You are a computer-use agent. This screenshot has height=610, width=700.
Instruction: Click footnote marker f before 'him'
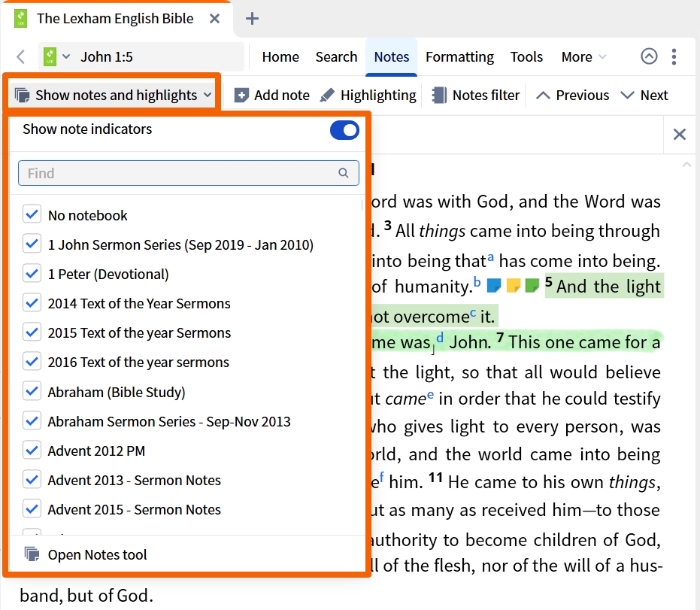coord(382,478)
